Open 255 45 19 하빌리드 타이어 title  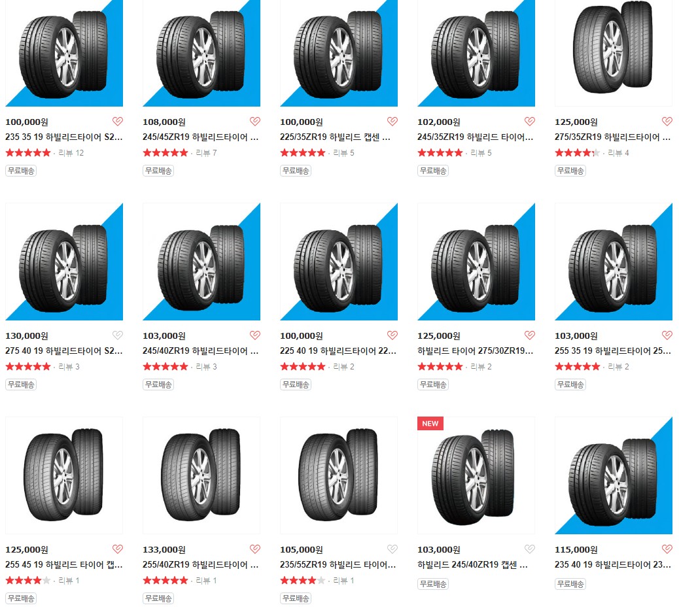point(63,565)
